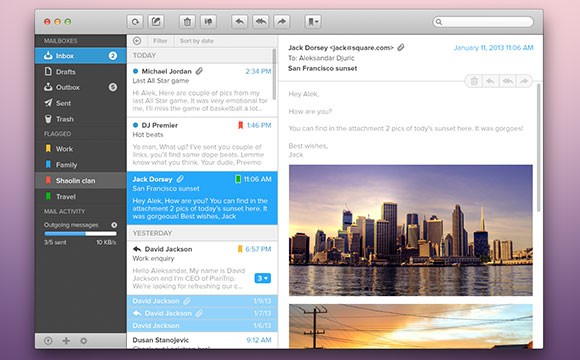Open the Sort by date selector
This screenshot has height=360, width=580.
(196, 41)
